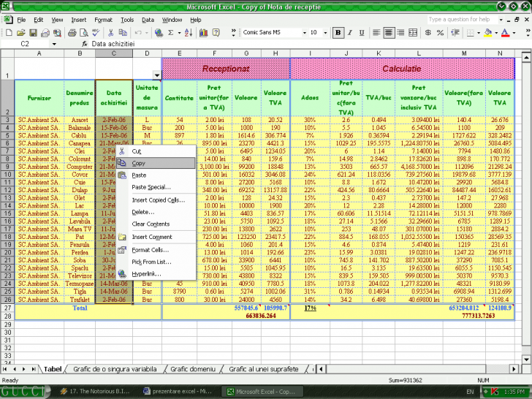
Task: Toggle Underline formatting button
Action: [362, 33]
